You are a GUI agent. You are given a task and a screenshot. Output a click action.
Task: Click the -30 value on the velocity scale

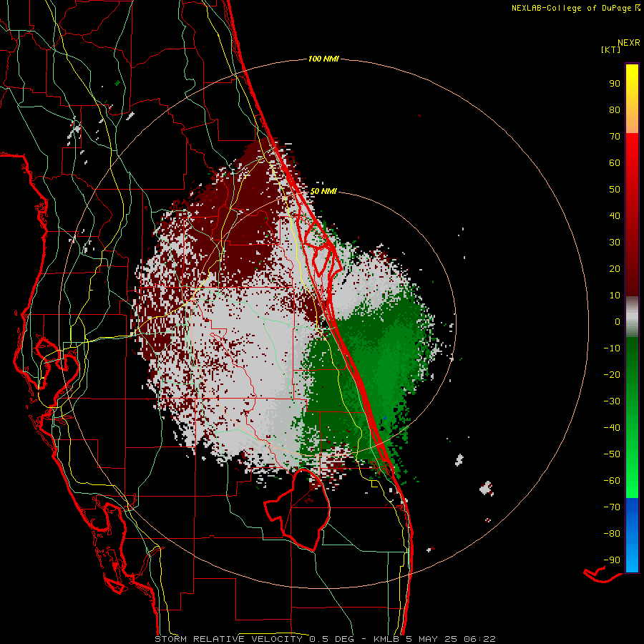(612, 401)
